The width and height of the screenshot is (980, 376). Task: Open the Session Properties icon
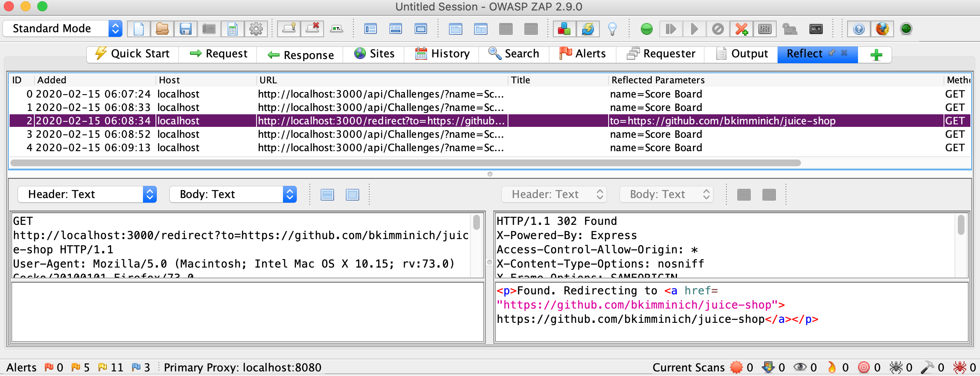click(x=233, y=29)
